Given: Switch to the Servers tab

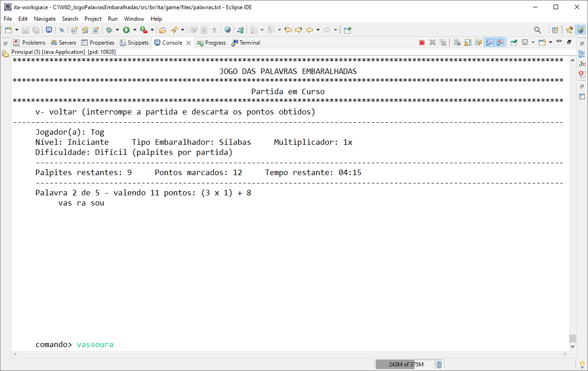Looking at the screenshot, I should (63, 43).
